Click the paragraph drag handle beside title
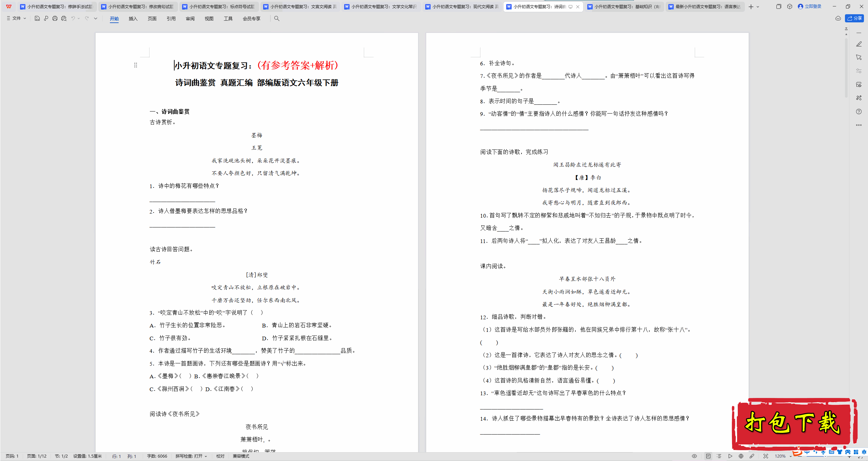Image resolution: width=868 pixels, height=461 pixels. pos(136,65)
